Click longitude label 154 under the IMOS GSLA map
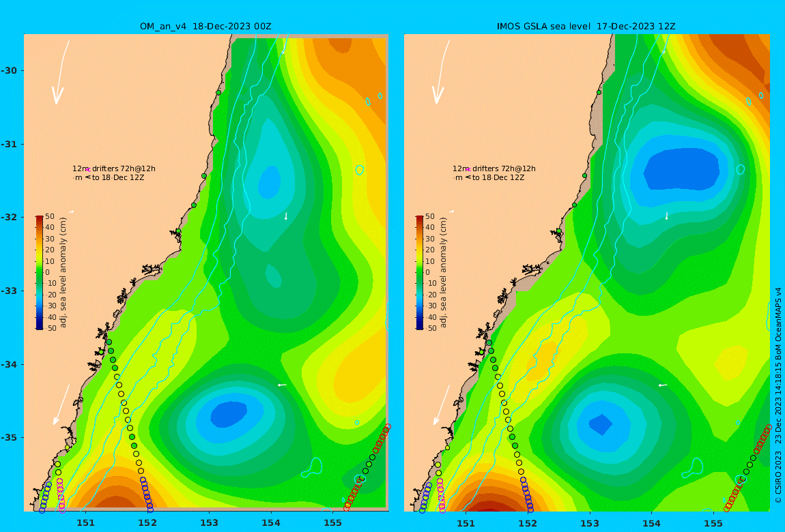The image size is (785, 532). tap(651, 523)
